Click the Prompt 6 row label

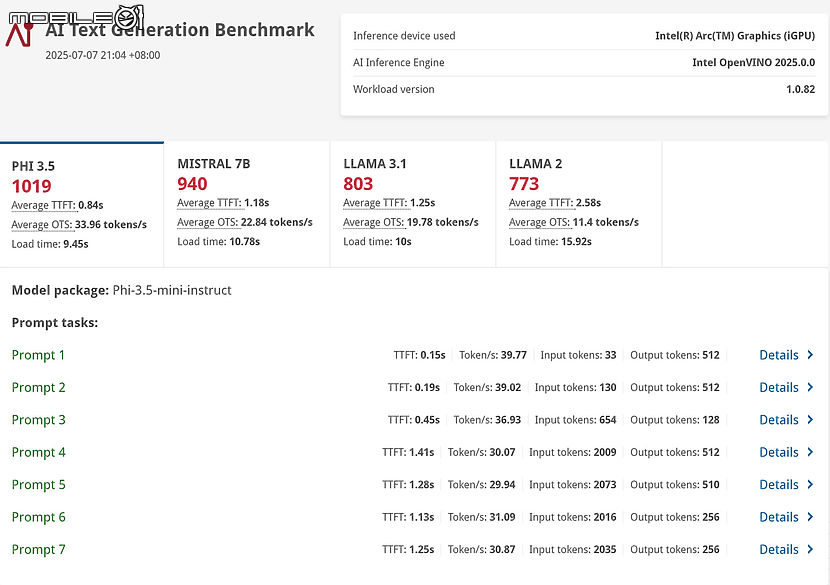pyautogui.click(x=39, y=517)
